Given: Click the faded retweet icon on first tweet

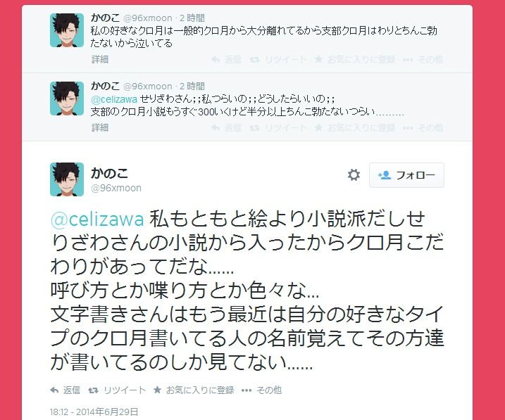Looking at the screenshot, I should tap(254, 60).
